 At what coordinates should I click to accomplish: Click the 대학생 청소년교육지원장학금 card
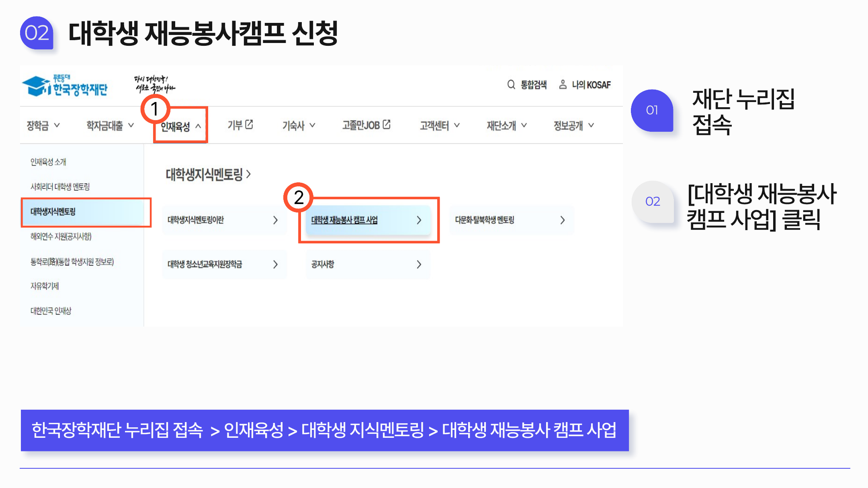pos(224,264)
